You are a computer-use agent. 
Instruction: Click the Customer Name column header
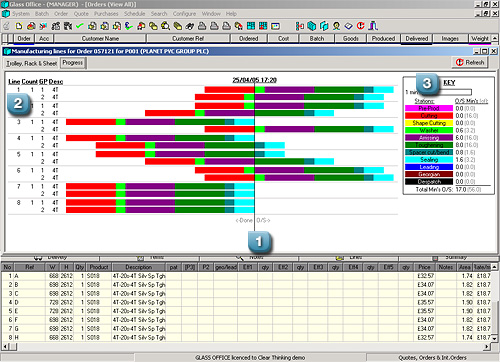coord(100,38)
